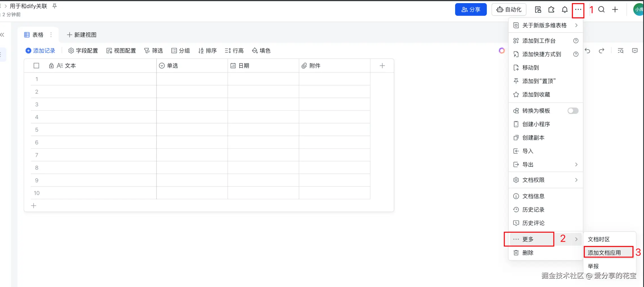Click the 自动化 button
The width and height of the screenshot is (644, 287).
point(509,10)
